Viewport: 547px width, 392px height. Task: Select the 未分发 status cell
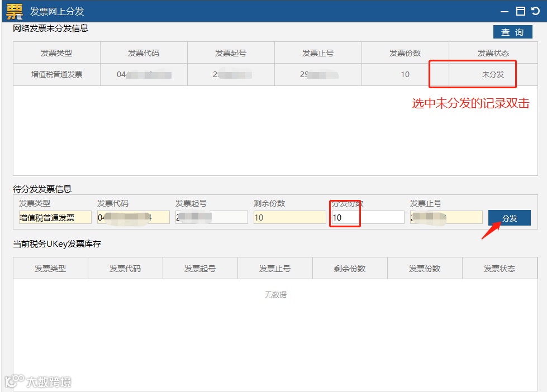[493, 74]
